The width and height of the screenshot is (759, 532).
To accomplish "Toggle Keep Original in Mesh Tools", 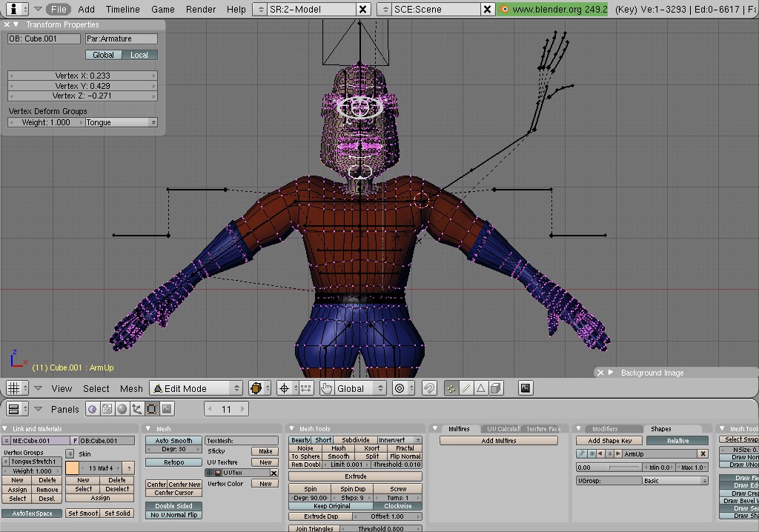I will pyautogui.click(x=331, y=506).
